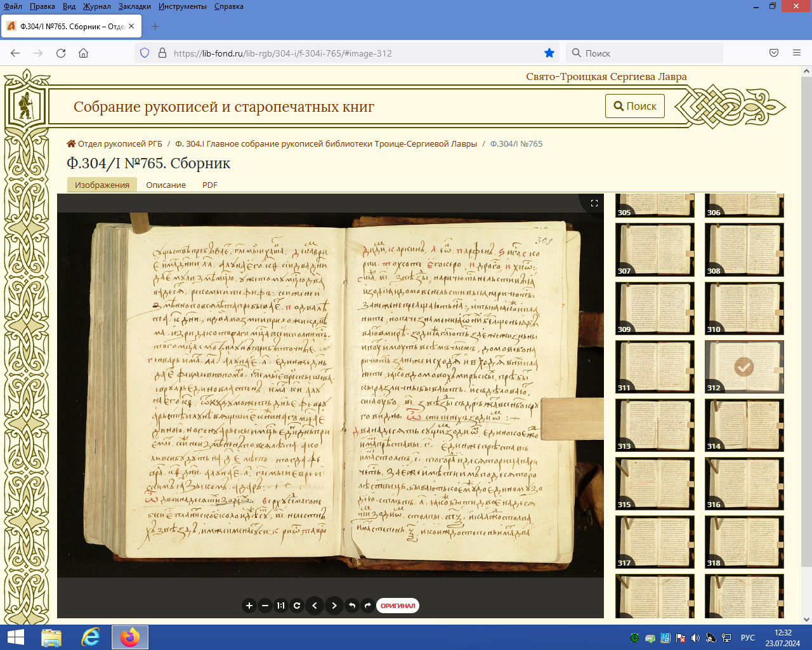This screenshot has height=650, width=812.
Task: Click the Firefox taskbar icon
Action: pos(130,637)
